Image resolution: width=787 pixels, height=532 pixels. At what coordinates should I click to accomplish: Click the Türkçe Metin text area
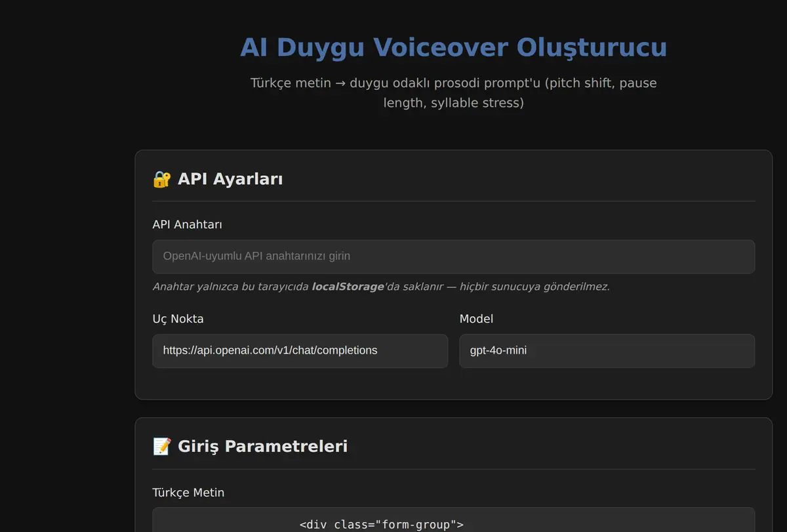click(x=453, y=520)
